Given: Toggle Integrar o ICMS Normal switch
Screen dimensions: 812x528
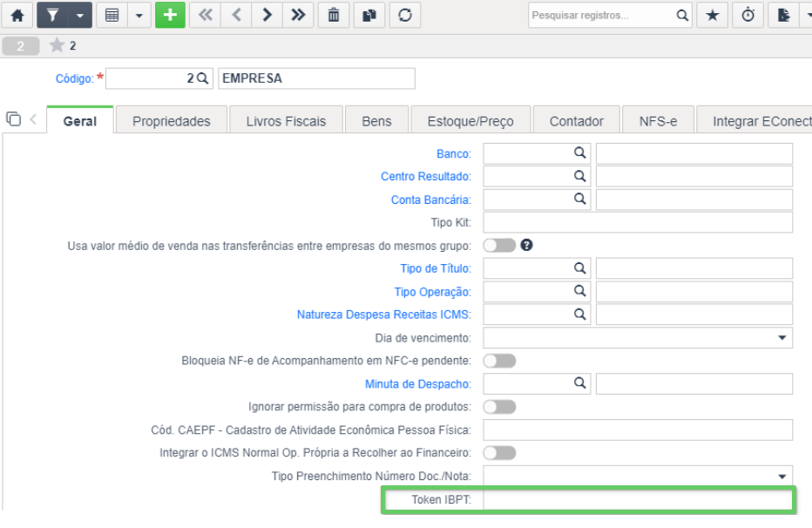Looking at the screenshot, I should coord(499,453).
